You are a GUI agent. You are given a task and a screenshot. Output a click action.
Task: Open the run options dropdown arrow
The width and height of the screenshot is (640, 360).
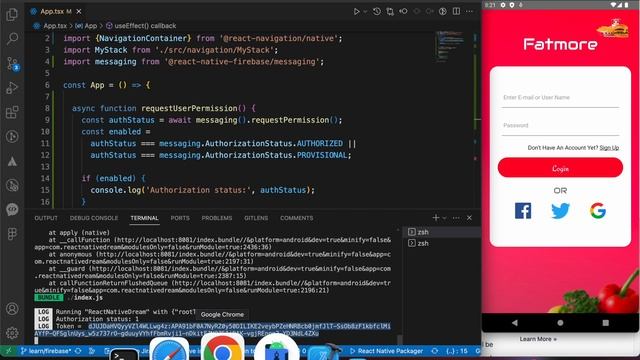click(x=365, y=11)
